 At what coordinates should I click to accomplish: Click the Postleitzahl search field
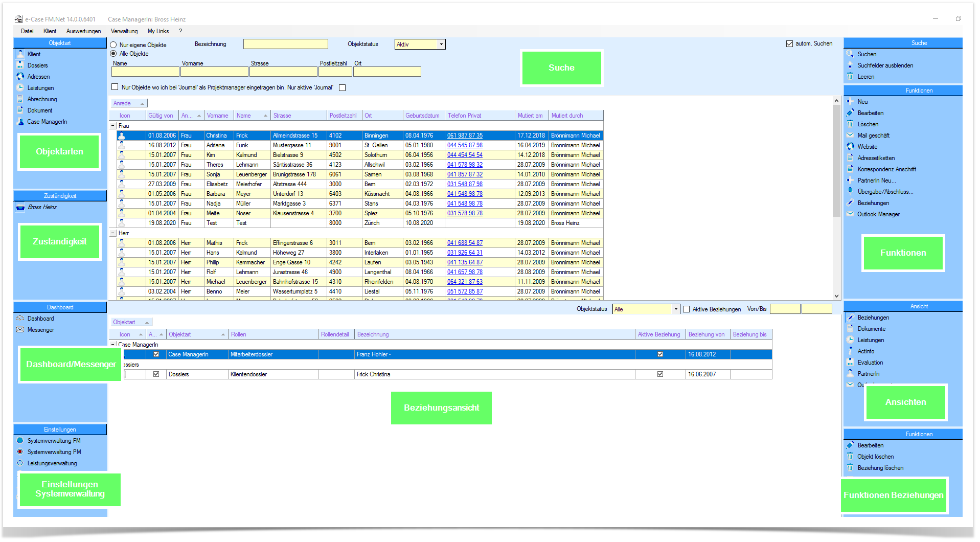(335, 72)
